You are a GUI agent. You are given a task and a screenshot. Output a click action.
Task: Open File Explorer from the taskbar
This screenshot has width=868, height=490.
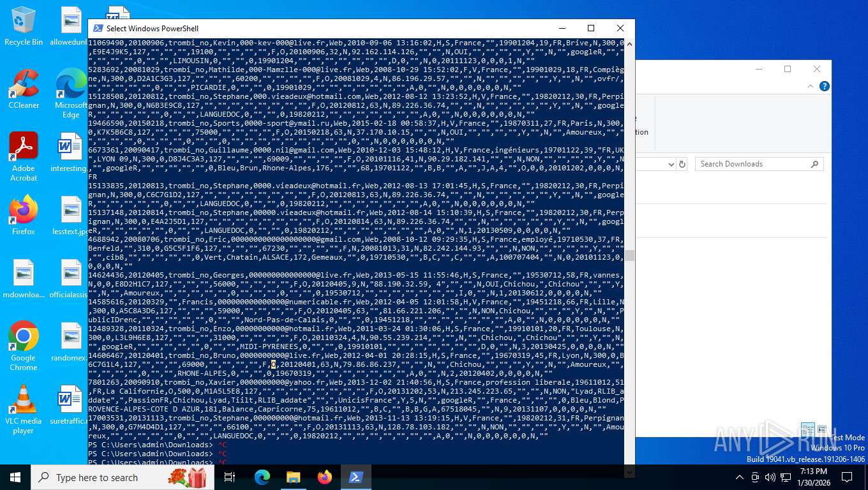tap(293, 477)
